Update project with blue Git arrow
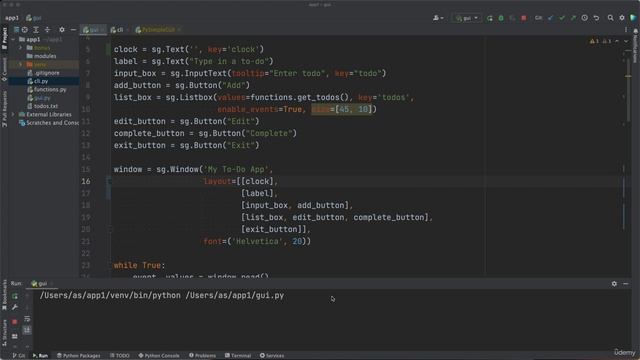Screen dimensions: 640x360 [x=551, y=18]
